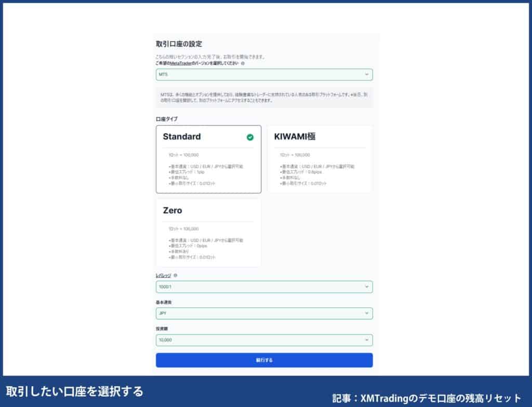
Task: Click the info icon beside the leverage label
Action: 176,276
